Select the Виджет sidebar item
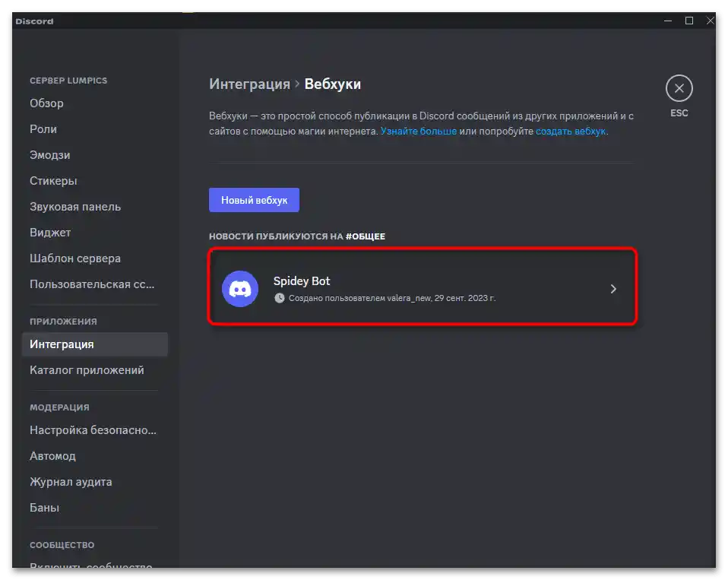 50,233
